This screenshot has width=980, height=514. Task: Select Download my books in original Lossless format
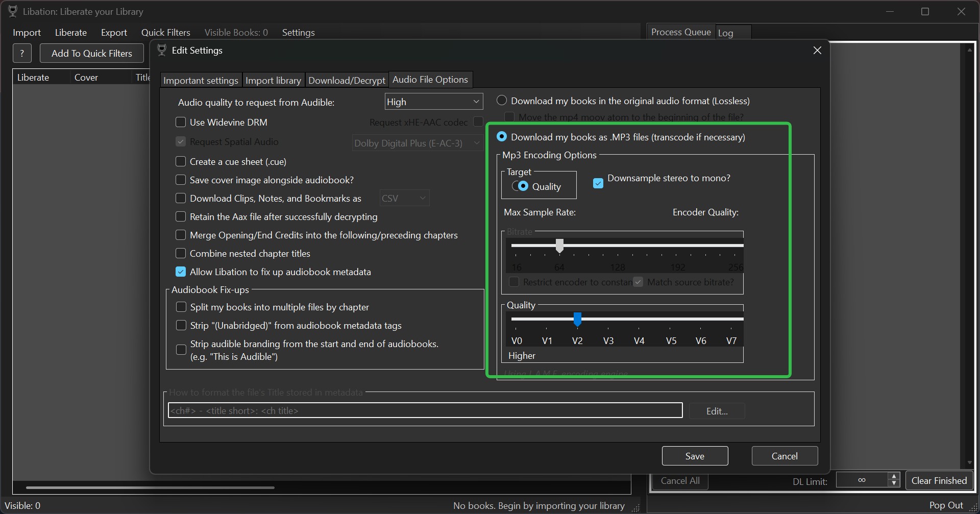[x=501, y=100]
